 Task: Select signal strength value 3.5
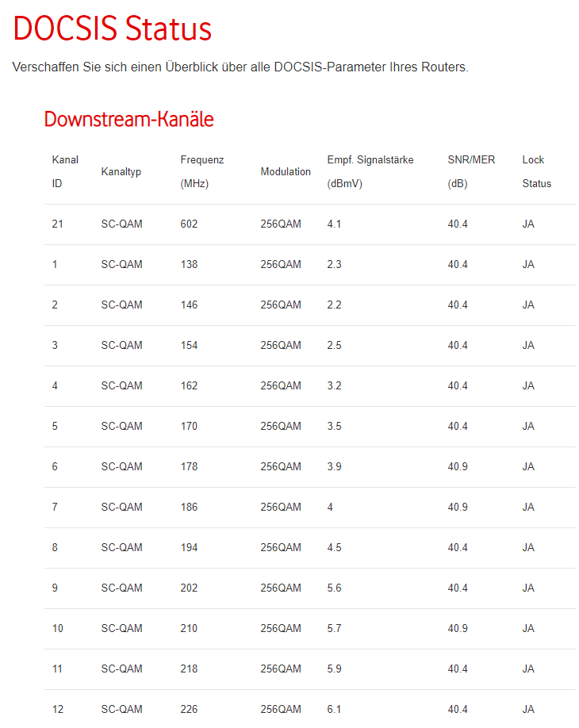[x=334, y=426]
